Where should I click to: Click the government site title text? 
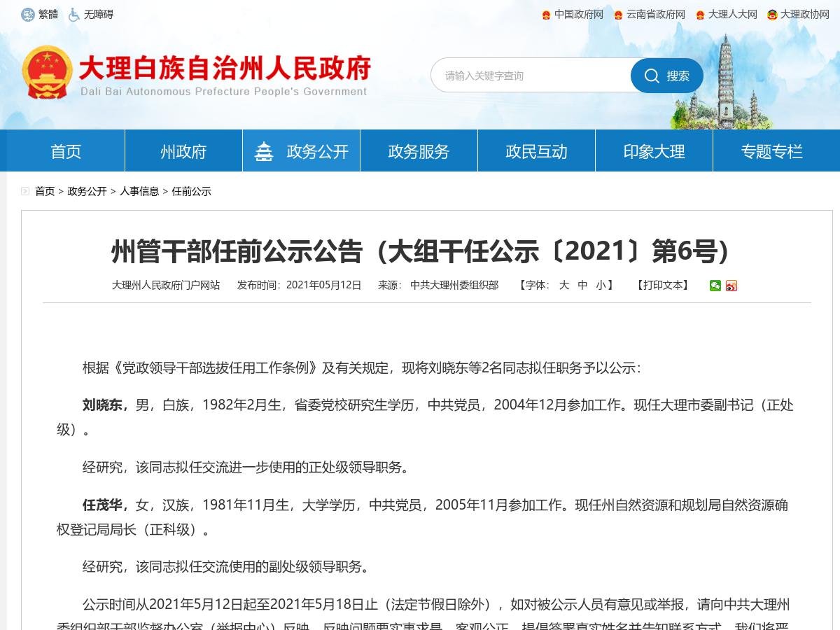(x=224, y=68)
